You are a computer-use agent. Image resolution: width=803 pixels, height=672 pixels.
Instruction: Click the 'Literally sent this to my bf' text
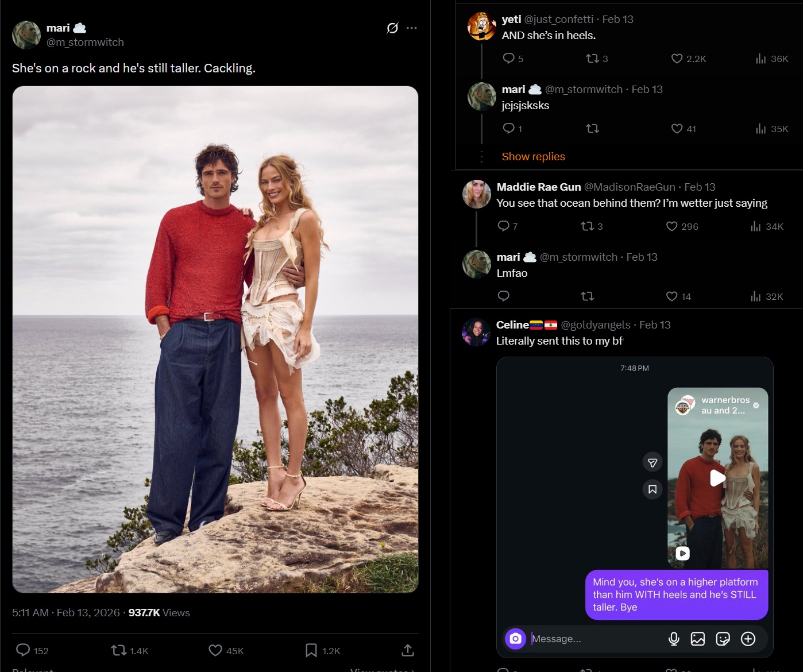point(559,341)
